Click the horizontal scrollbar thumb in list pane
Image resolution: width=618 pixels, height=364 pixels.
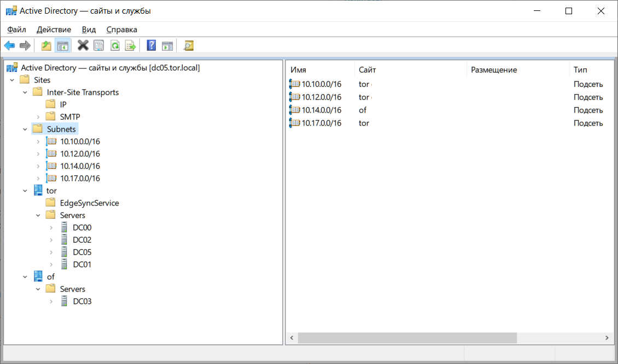[x=407, y=338]
